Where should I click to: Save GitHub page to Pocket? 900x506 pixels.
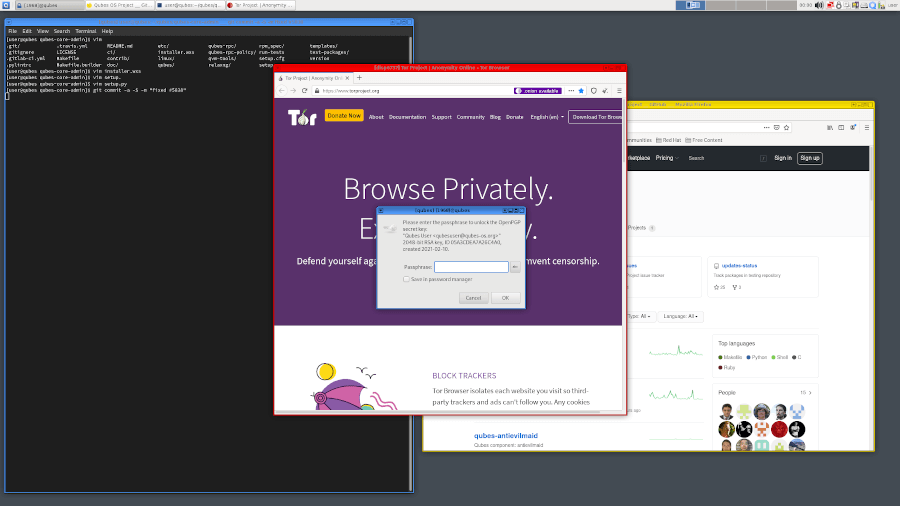pos(777,127)
